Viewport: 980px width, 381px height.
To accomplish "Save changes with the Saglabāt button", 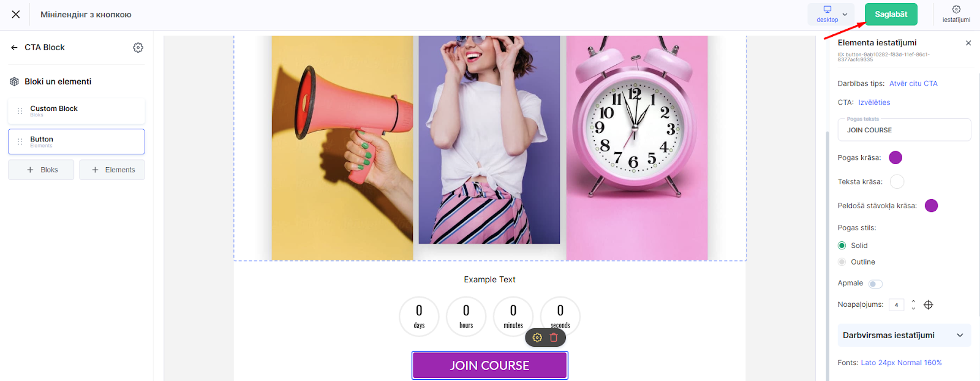I will [x=891, y=14].
